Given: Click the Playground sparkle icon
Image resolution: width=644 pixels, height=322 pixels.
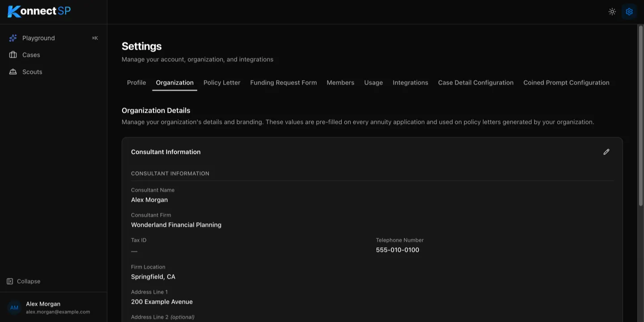Looking at the screenshot, I should coord(13,38).
